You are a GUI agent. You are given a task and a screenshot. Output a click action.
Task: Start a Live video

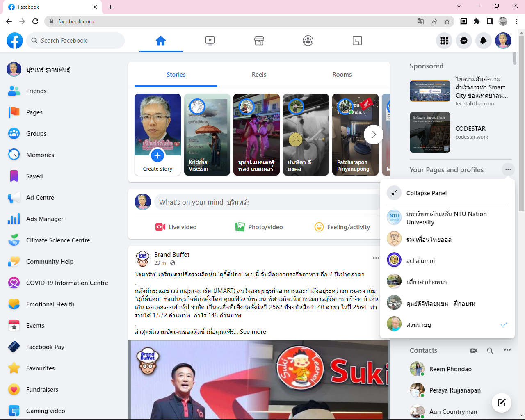[x=176, y=227]
